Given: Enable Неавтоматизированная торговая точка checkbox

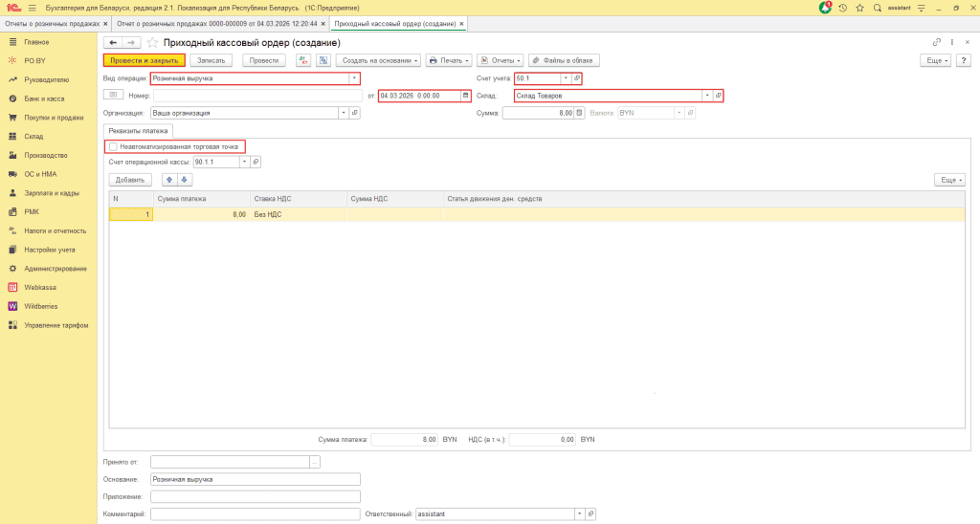Looking at the screenshot, I should click(x=114, y=147).
